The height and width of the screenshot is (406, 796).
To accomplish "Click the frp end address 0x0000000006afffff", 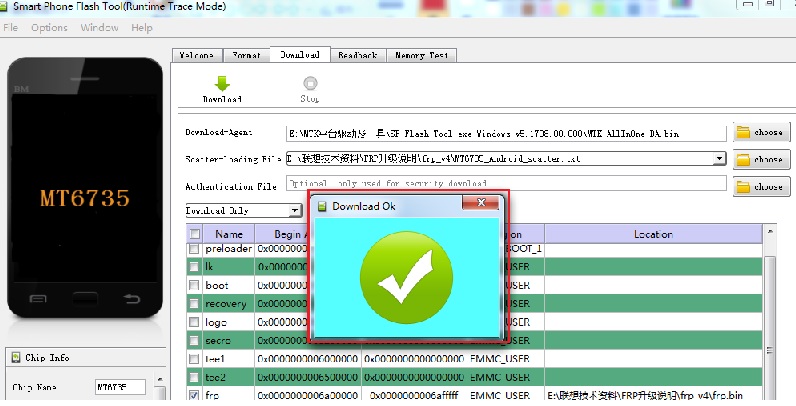I will point(414,395).
